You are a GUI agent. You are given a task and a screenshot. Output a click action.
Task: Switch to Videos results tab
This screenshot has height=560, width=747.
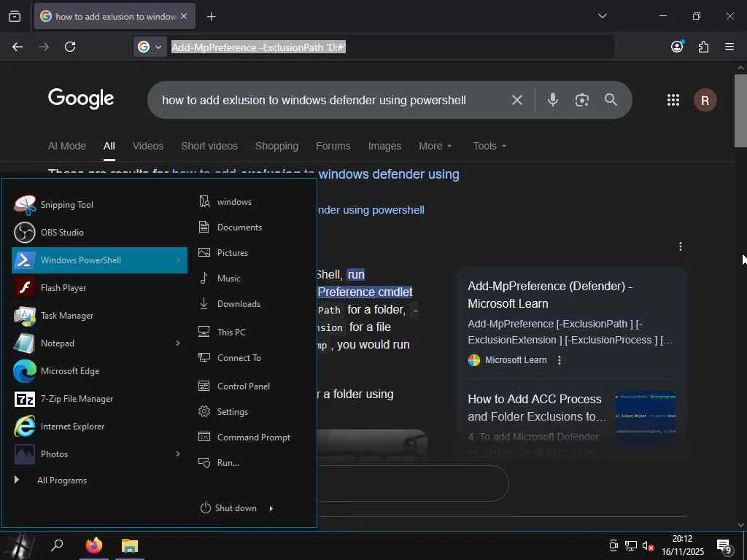(x=147, y=146)
